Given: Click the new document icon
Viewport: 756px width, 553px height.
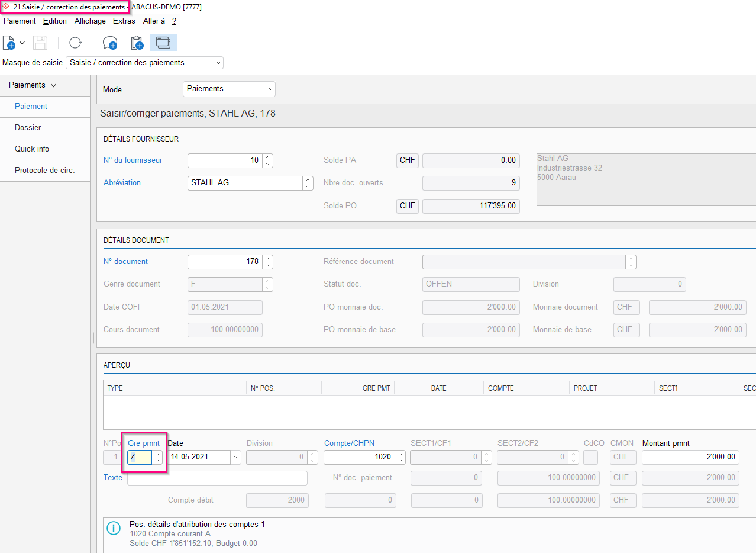Looking at the screenshot, I should [x=9, y=43].
